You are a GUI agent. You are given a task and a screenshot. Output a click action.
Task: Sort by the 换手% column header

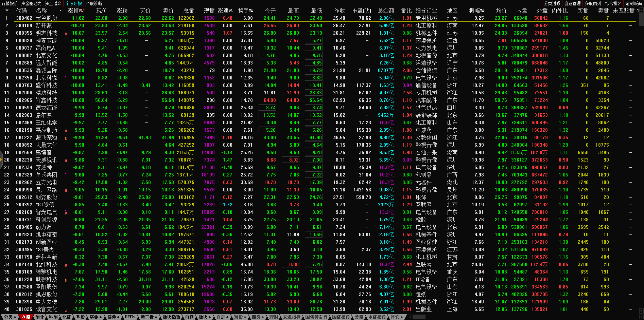coord(245,11)
